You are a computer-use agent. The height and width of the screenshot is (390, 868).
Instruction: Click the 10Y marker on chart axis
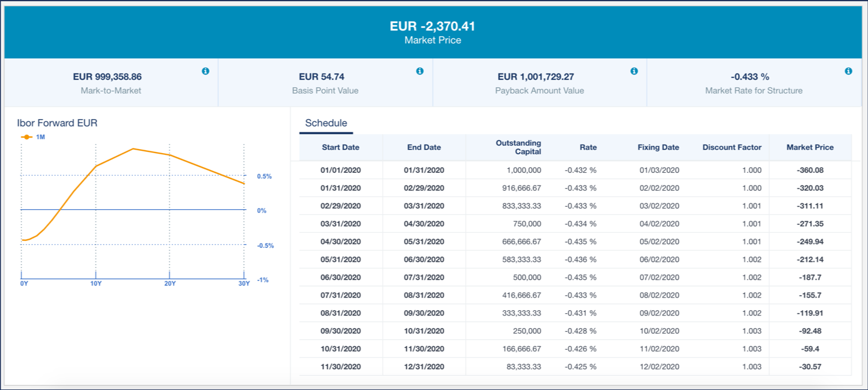click(96, 283)
